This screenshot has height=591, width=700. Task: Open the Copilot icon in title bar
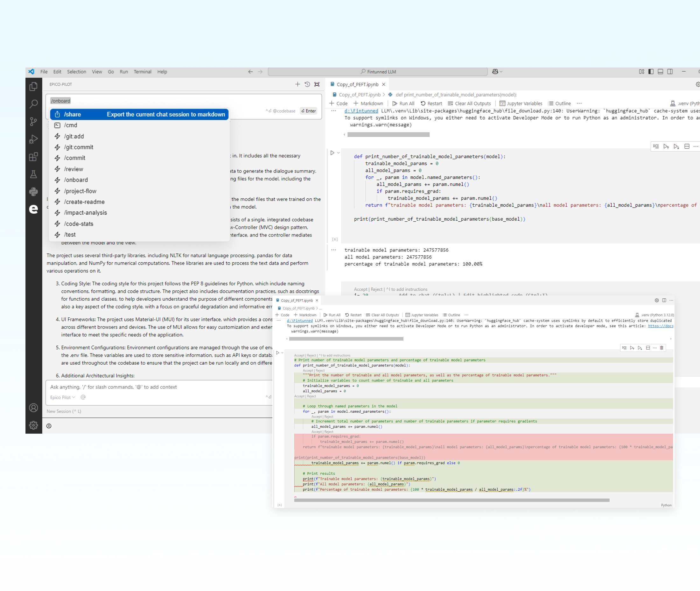click(x=495, y=71)
